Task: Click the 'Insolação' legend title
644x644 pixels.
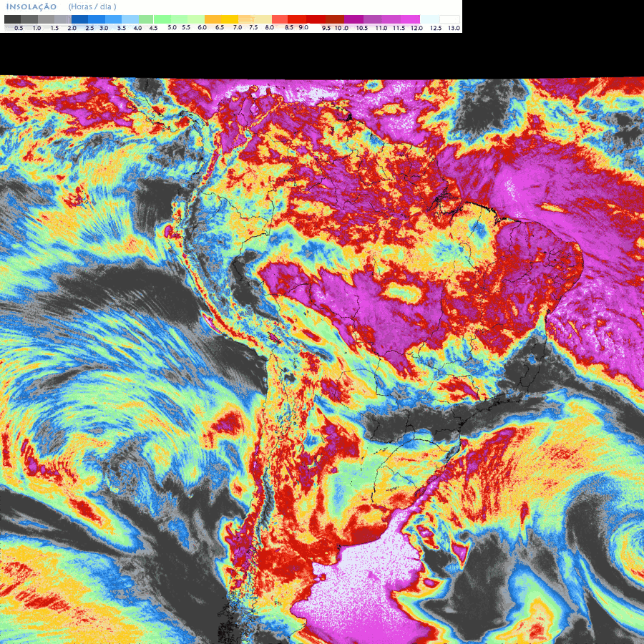Action: click(31, 7)
